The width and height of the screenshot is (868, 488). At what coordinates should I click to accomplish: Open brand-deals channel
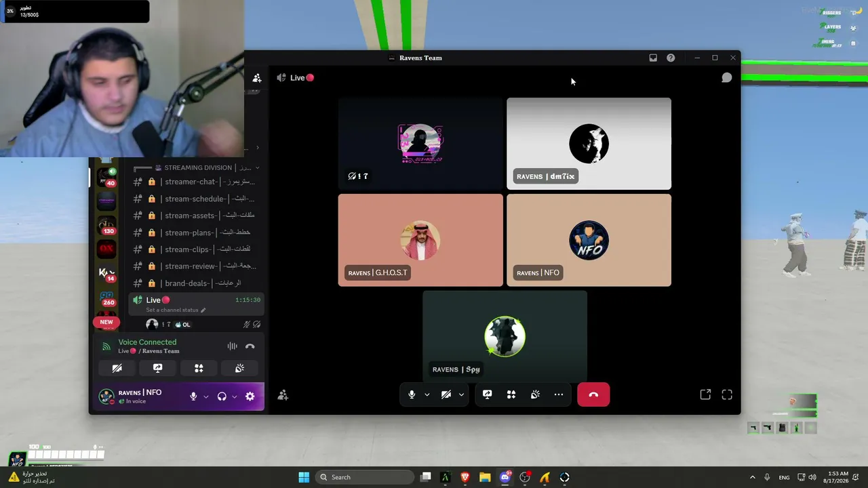point(195,283)
